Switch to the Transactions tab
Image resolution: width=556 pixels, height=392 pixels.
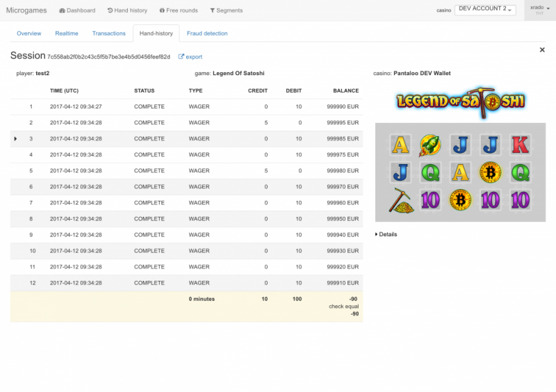109,33
